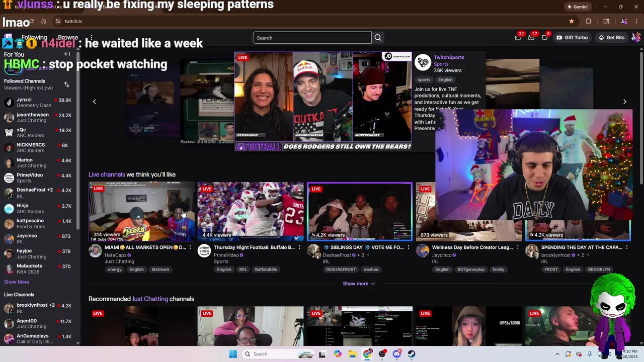Sort followed channels by viewers
This screenshot has height=362, width=644.
(x=66, y=84)
